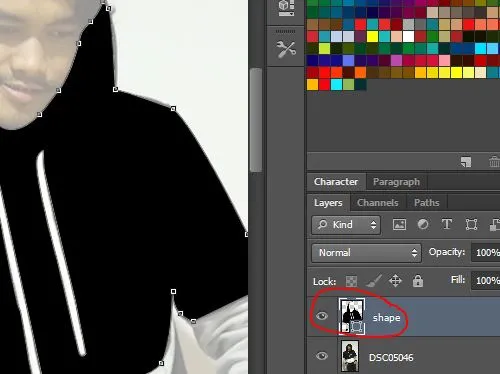Switch to the Character tab
The height and width of the screenshot is (374, 500).
click(336, 182)
